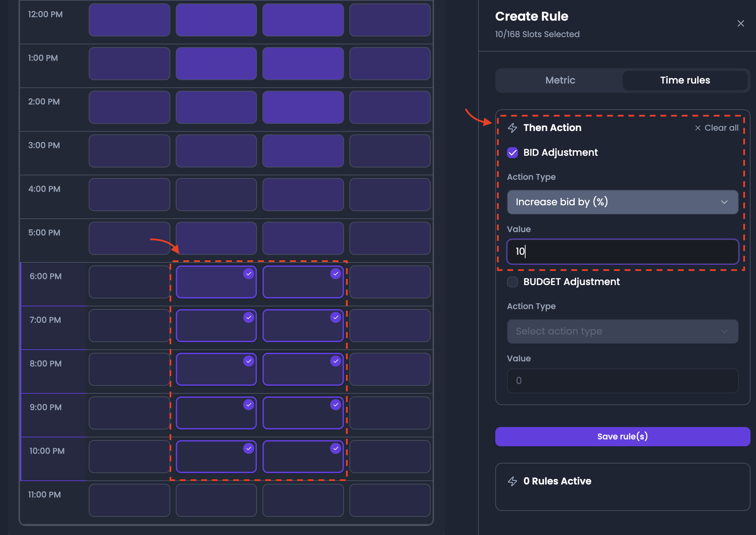Click the Then Action heading
This screenshot has height=535, width=756.
tap(552, 128)
